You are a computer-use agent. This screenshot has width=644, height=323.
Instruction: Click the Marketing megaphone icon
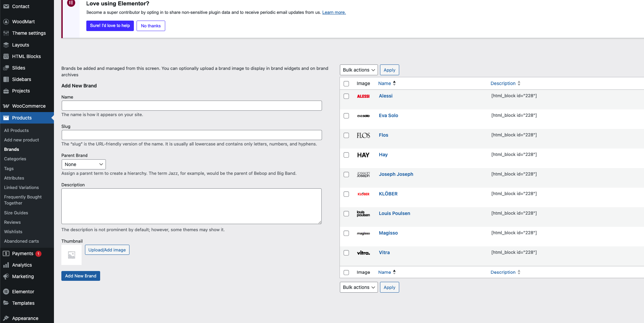click(x=6, y=276)
